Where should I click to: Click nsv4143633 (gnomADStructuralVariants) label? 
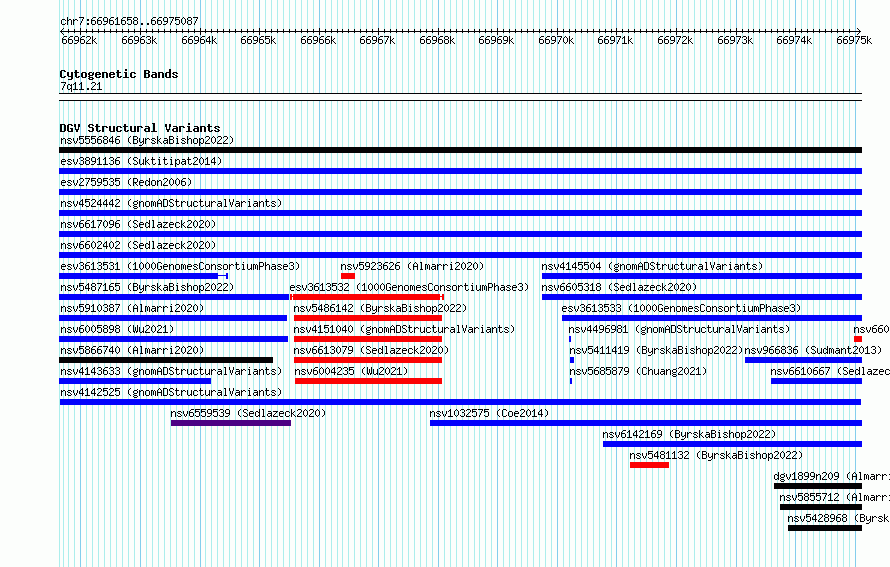tap(171, 371)
